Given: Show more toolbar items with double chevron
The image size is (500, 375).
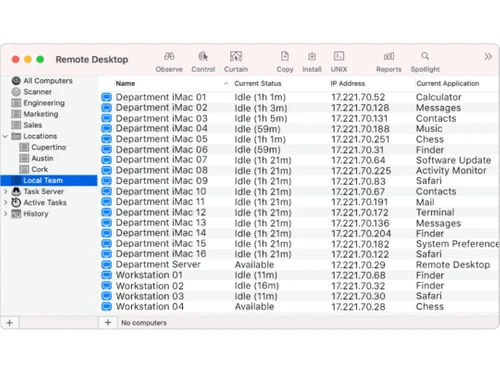Looking at the screenshot, I should point(488,56).
